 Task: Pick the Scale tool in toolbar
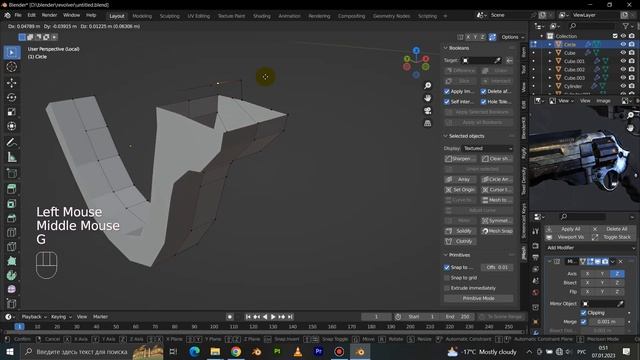click(11, 112)
